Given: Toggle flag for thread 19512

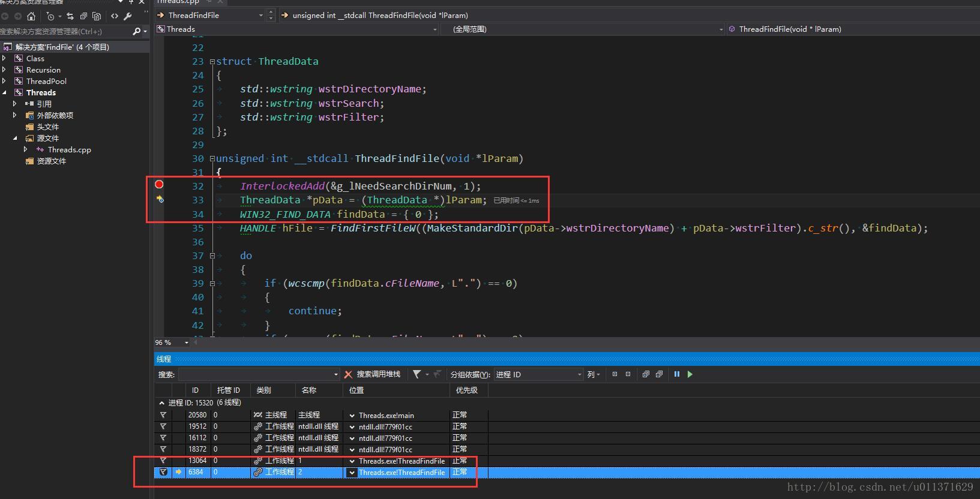Looking at the screenshot, I should point(163,426).
